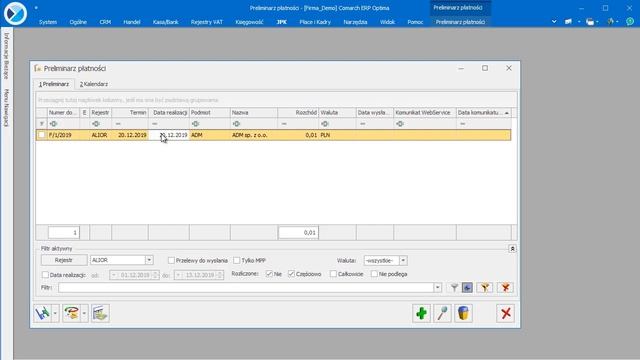Viewport: 640px width, 360px height.
Task: Click the 20.12.2019 Termin cell
Action: [130, 135]
